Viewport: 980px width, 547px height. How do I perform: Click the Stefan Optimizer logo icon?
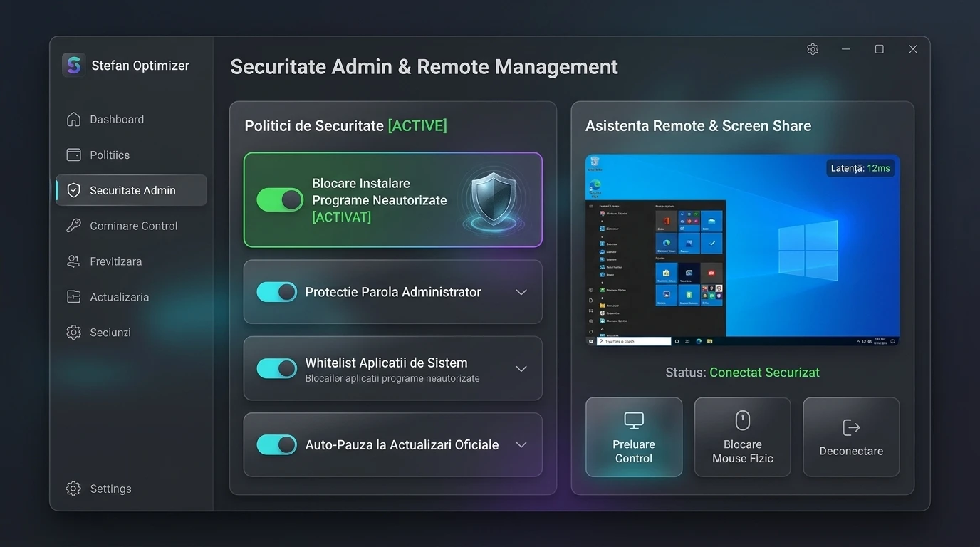(x=73, y=65)
